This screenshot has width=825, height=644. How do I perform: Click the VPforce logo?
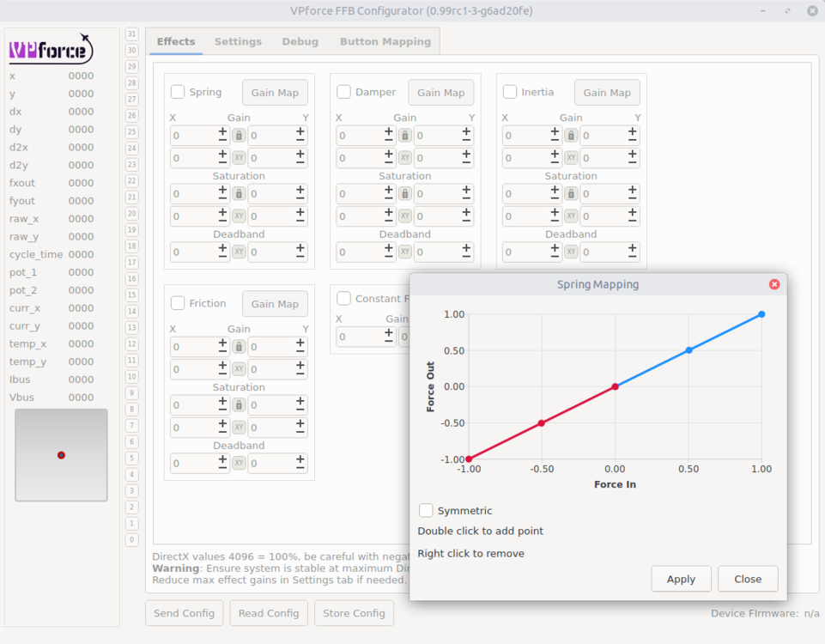51,49
